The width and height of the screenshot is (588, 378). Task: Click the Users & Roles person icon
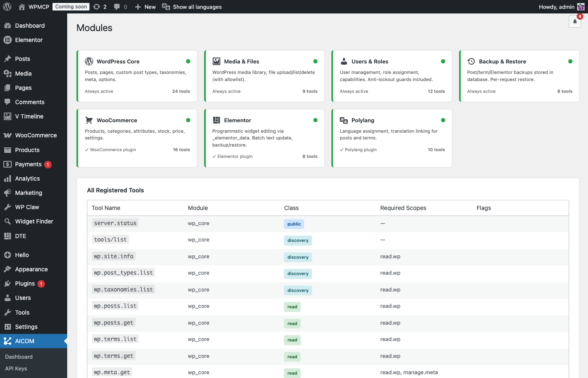pyautogui.click(x=344, y=61)
